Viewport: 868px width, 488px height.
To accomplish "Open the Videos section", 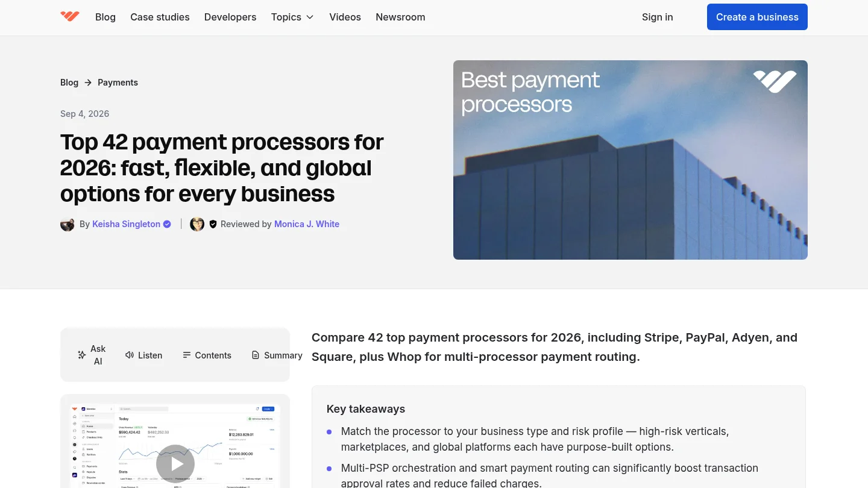I will tap(345, 17).
